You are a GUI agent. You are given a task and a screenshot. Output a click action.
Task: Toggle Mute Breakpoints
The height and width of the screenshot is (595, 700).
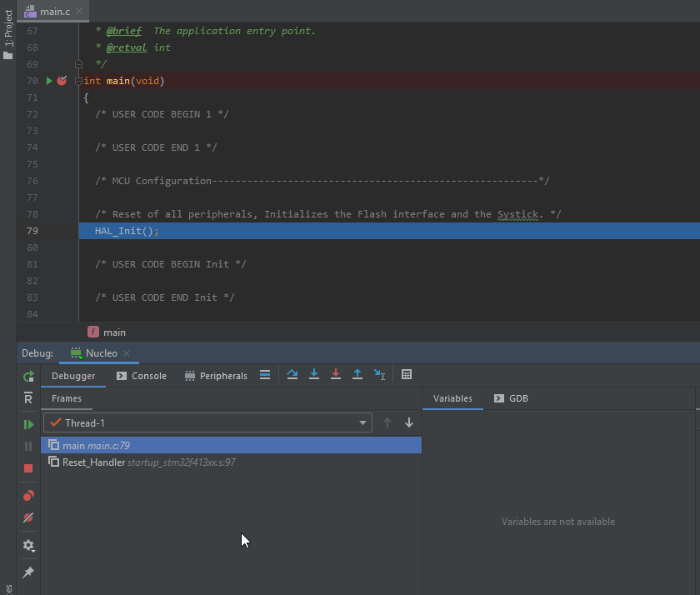coord(28,517)
